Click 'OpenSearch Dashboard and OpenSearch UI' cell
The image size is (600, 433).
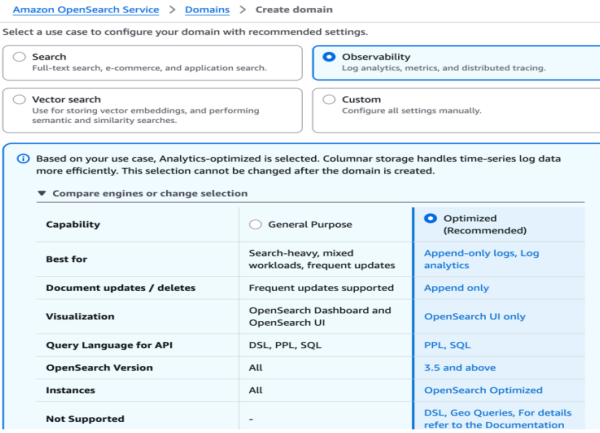point(320,316)
